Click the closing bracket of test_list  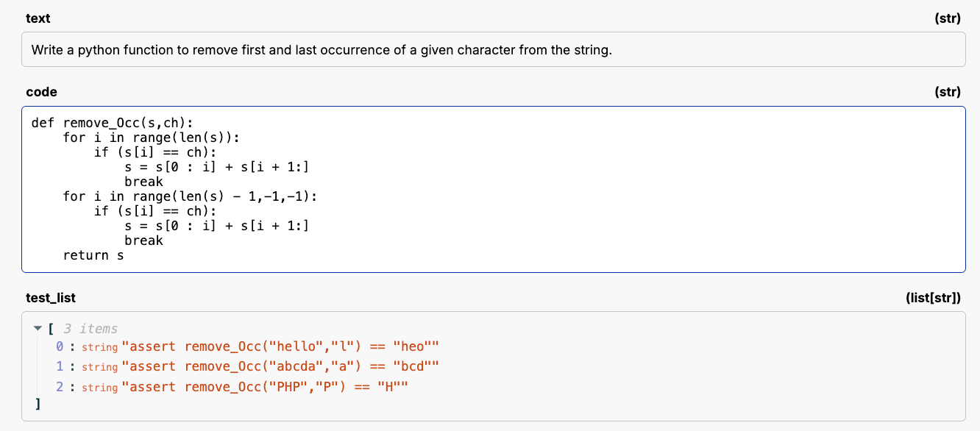(38, 405)
